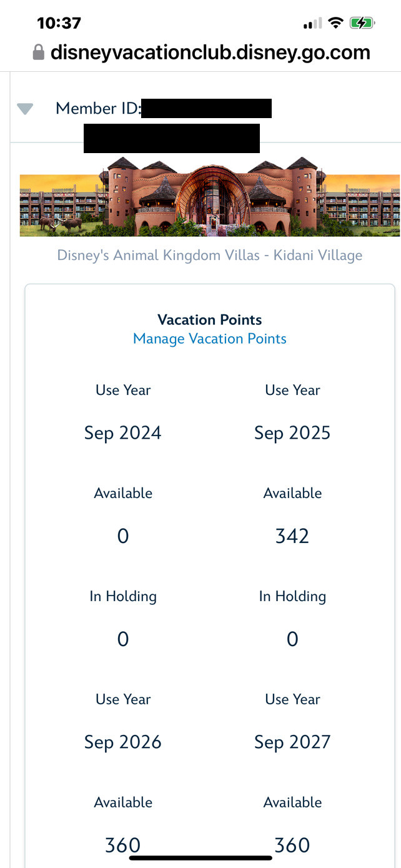This screenshot has width=401, height=868.
Task: Collapse the Member ID disclosure triangle
Action: 25,109
